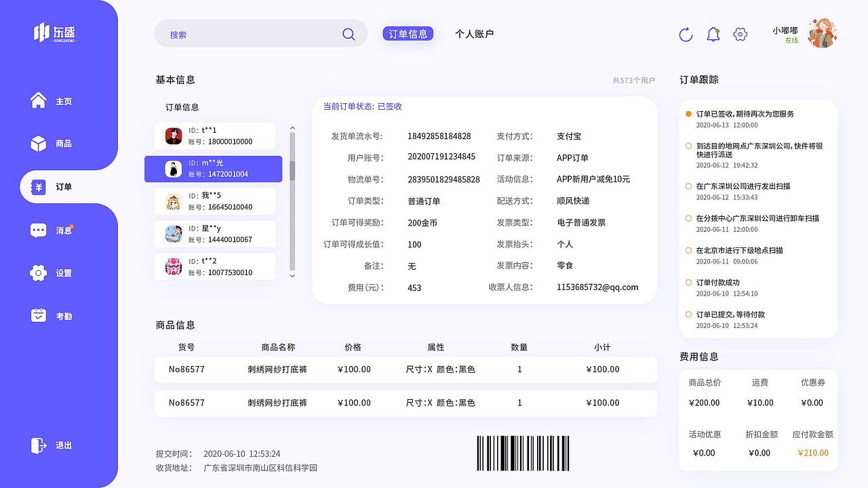Click the 小嘟嘟 user avatar
This screenshot has width=868, height=488.
(x=823, y=33)
